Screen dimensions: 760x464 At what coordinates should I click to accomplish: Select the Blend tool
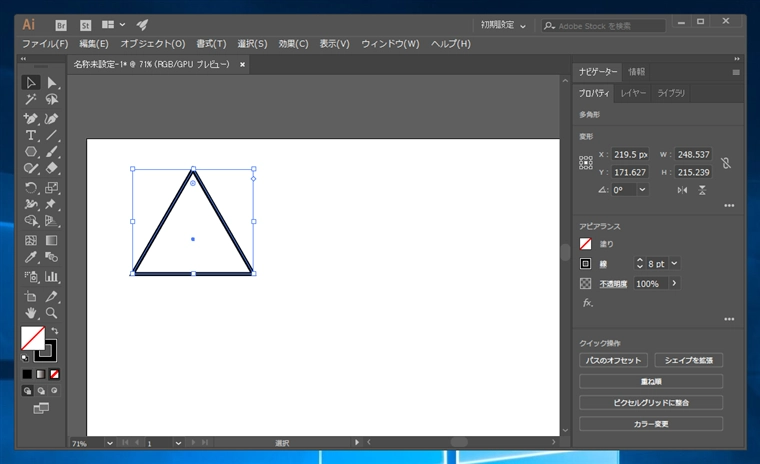click(x=51, y=257)
